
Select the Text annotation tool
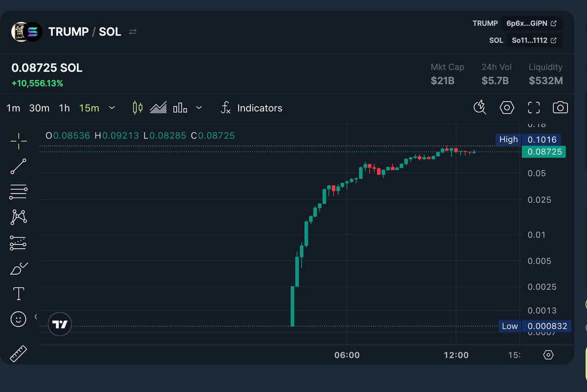click(x=19, y=294)
